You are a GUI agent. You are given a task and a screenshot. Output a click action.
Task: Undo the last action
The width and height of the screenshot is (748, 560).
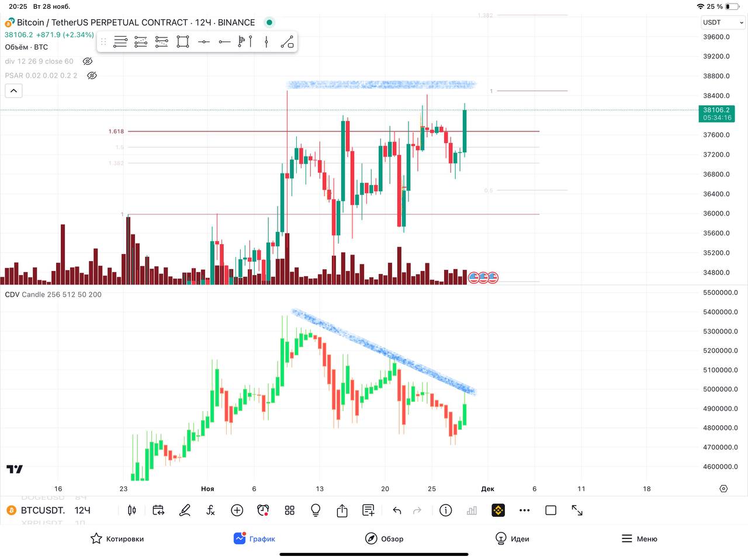pyautogui.click(x=397, y=510)
